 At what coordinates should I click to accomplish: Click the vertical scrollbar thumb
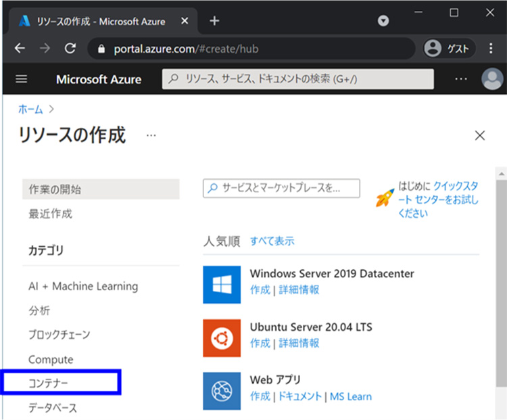coord(501,283)
